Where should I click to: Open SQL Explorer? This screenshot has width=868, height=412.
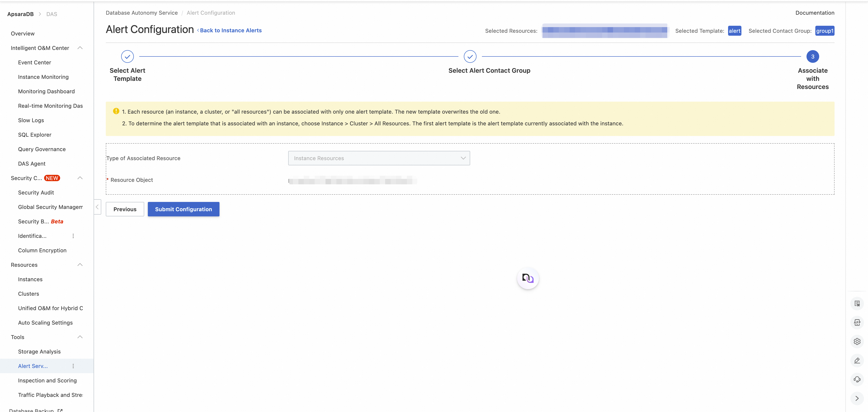(x=34, y=135)
